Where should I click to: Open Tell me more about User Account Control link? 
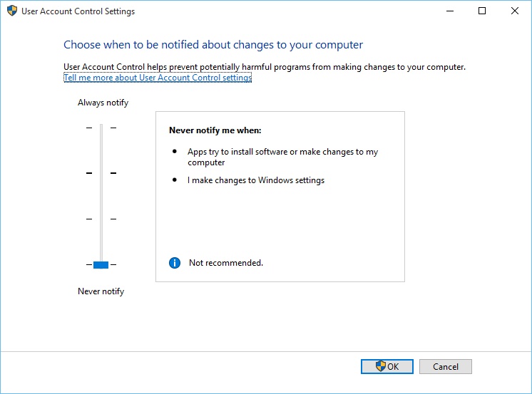point(158,78)
